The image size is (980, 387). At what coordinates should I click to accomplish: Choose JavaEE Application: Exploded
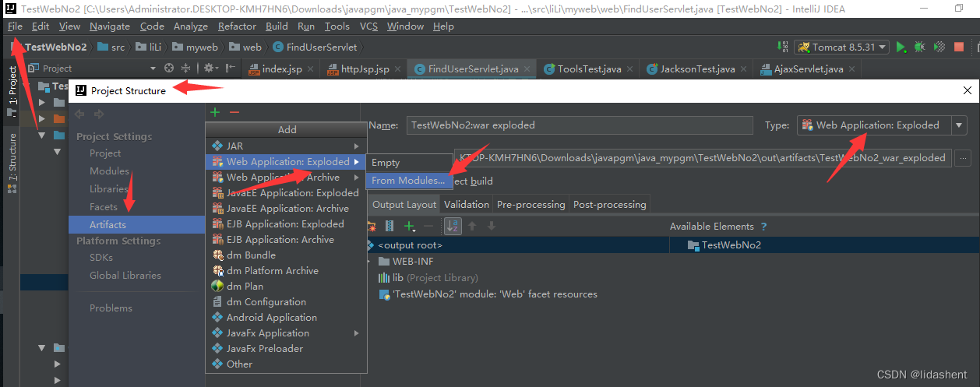point(286,192)
